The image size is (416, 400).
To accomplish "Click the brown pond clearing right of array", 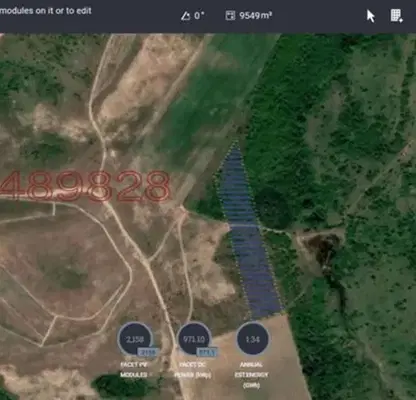I will click(x=323, y=248).
